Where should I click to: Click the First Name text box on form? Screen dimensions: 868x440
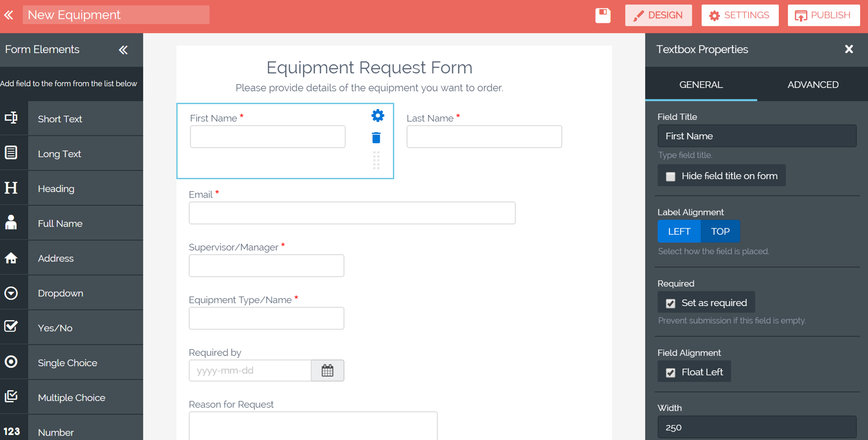pyautogui.click(x=268, y=136)
